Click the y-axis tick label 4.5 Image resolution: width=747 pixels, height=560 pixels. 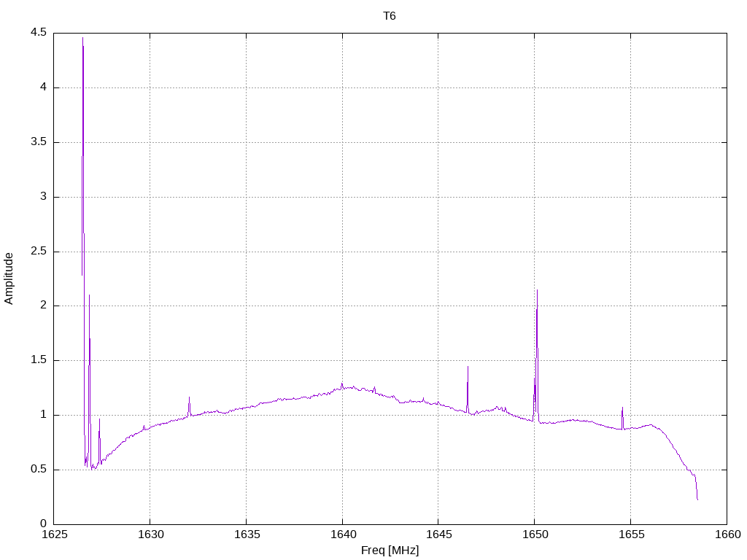click(39, 32)
